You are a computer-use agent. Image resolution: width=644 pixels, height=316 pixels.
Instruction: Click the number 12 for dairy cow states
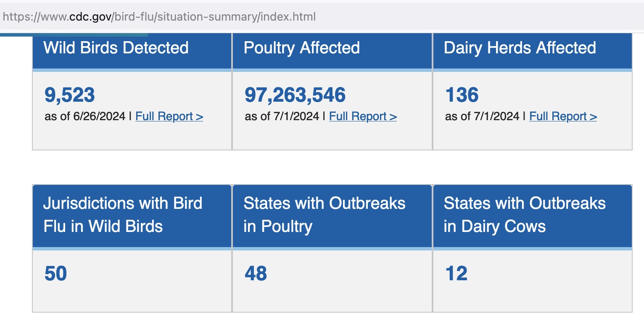(456, 274)
